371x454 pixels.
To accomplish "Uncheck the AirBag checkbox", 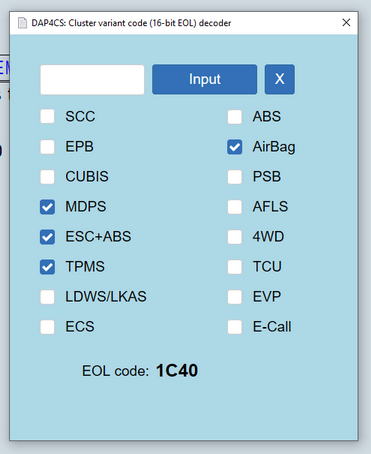I will click(x=235, y=147).
